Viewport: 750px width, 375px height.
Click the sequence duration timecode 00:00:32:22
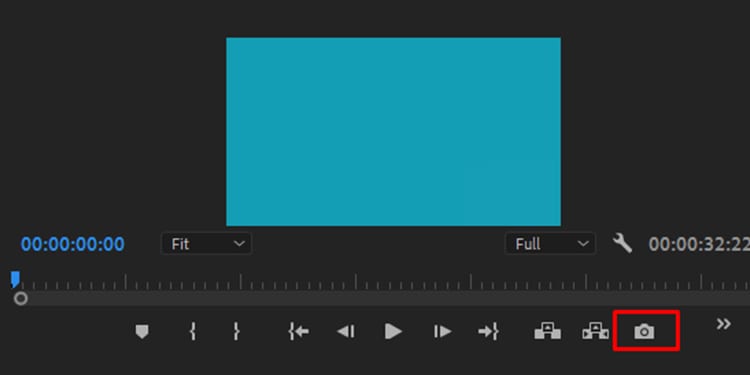699,244
